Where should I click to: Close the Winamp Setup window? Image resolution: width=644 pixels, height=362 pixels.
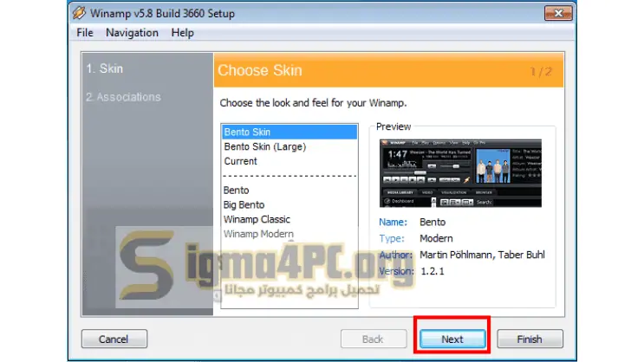(x=558, y=13)
